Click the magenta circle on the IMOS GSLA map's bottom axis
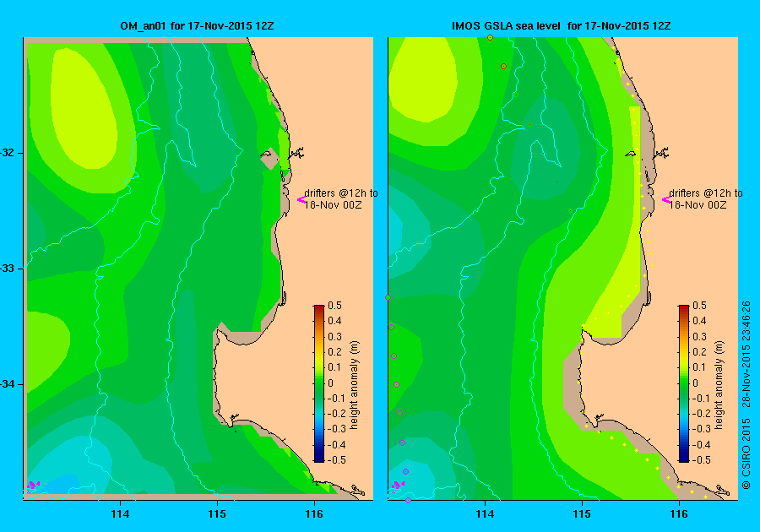This screenshot has height=532, width=760. click(408, 501)
